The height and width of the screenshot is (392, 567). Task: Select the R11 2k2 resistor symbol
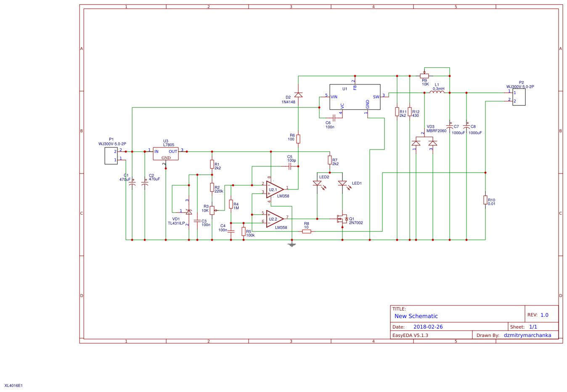tap(397, 112)
